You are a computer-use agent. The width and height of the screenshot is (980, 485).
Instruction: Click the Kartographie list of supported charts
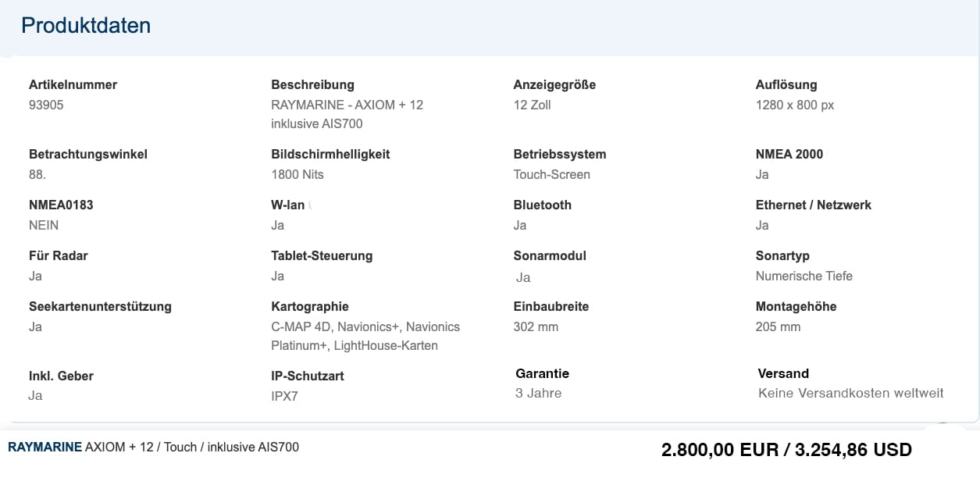click(x=365, y=336)
